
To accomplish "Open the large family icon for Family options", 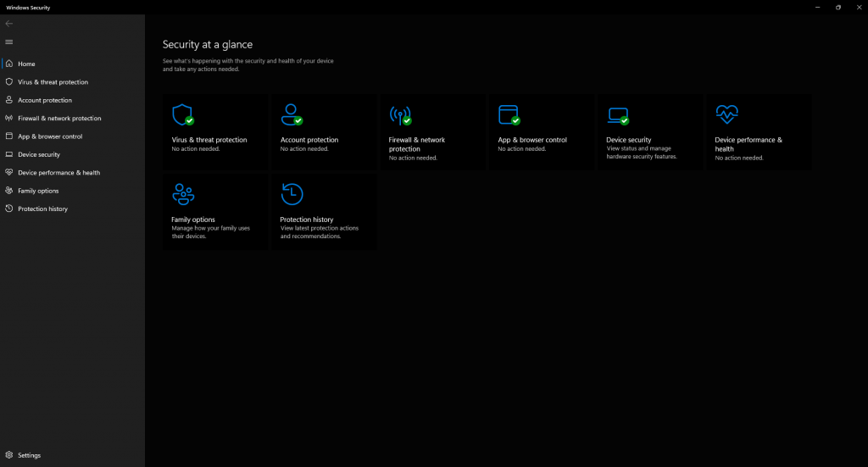I will coord(183,194).
